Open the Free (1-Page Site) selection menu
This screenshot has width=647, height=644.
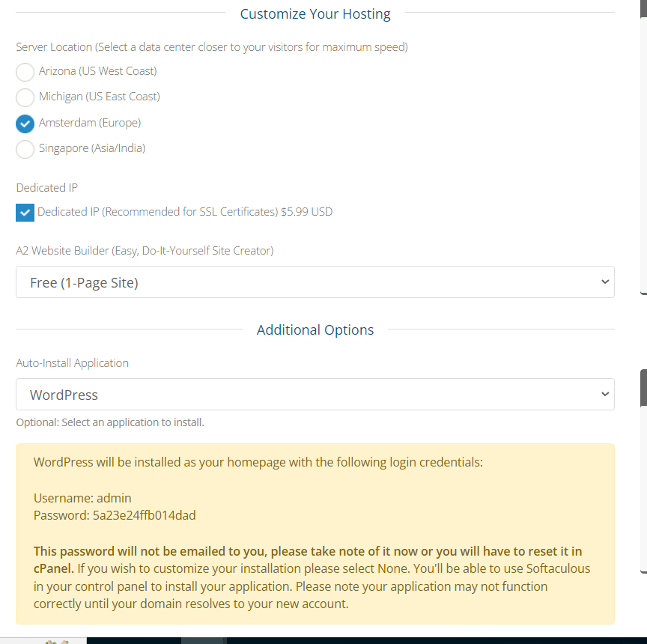315,282
